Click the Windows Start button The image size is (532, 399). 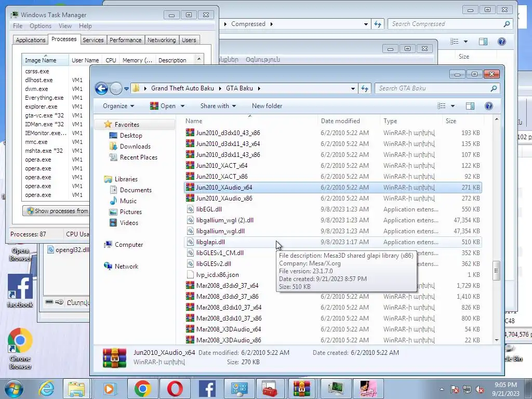(x=14, y=389)
